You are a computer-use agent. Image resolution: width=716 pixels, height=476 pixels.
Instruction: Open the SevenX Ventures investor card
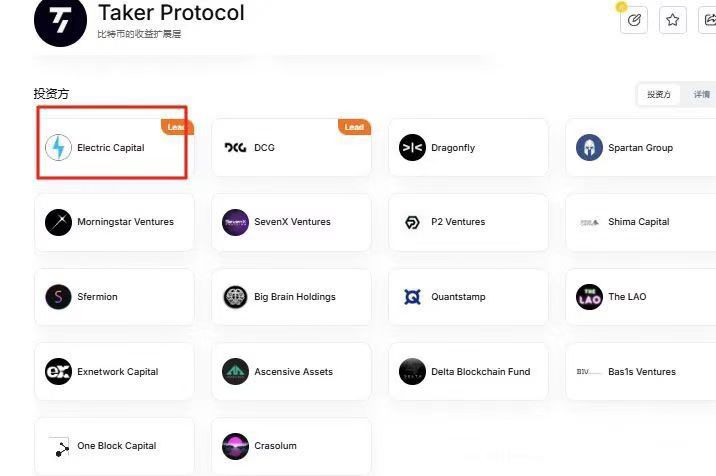(x=291, y=222)
